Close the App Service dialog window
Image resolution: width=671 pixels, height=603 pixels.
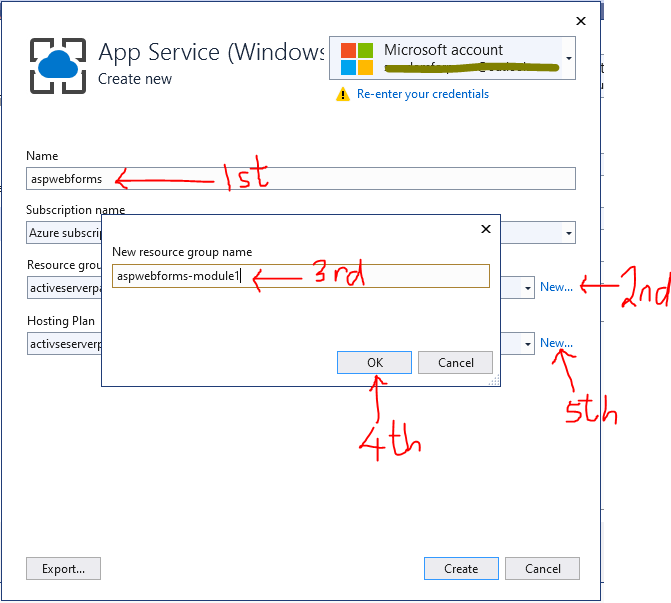(x=581, y=21)
